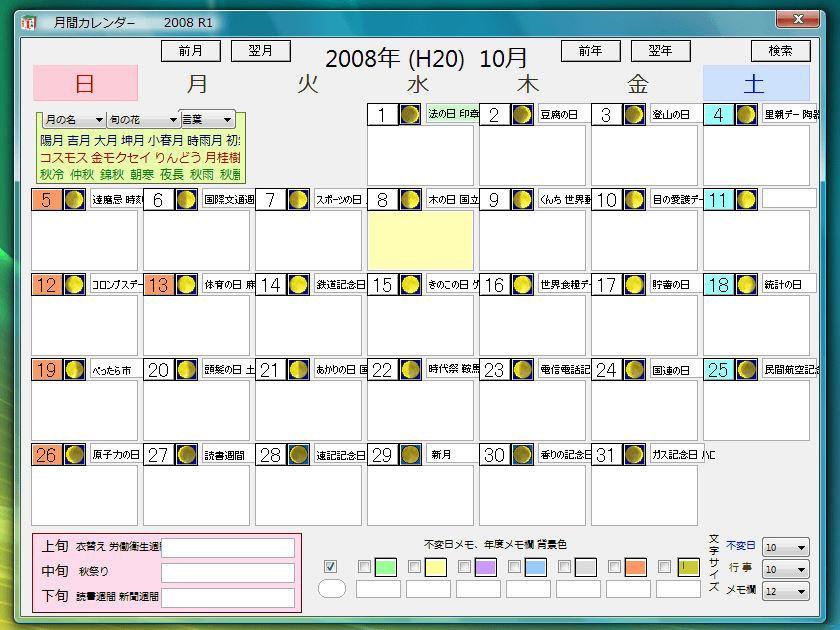Tick the checkbox beside the yellow swatch
Viewport: 840px width, 630px height.
(x=414, y=566)
